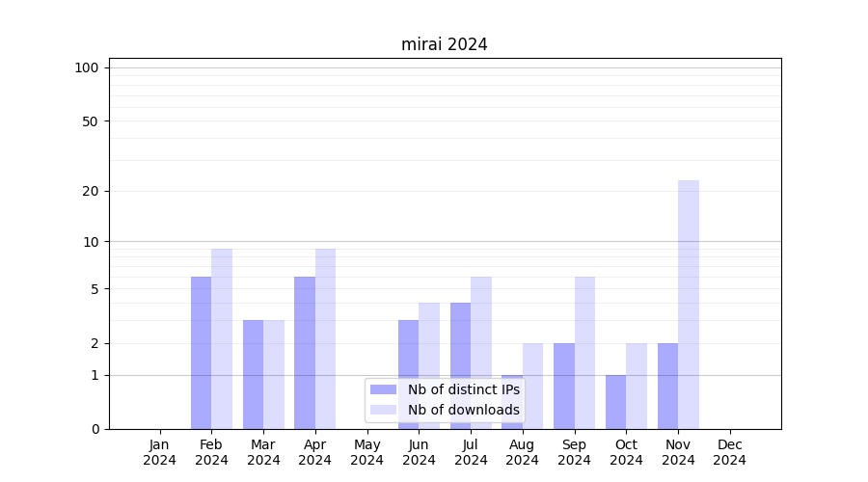Click the chart title 'mirai 2024'
868x482 pixels.
click(x=445, y=44)
